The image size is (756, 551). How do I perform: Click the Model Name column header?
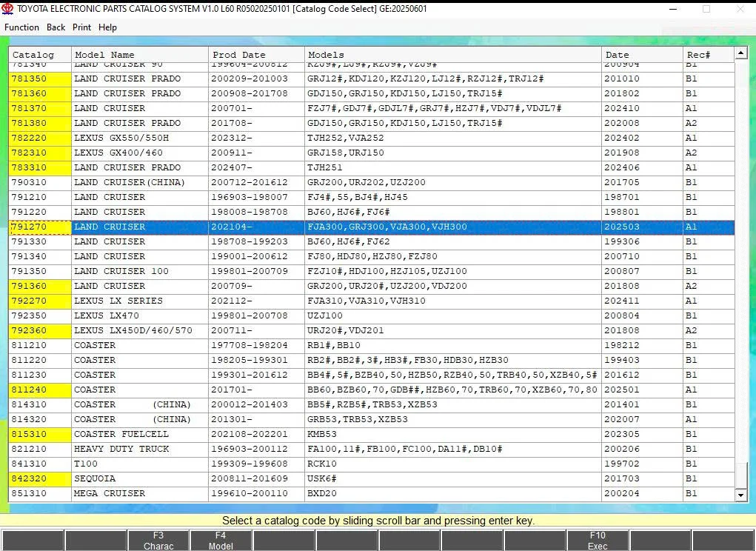pos(140,55)
